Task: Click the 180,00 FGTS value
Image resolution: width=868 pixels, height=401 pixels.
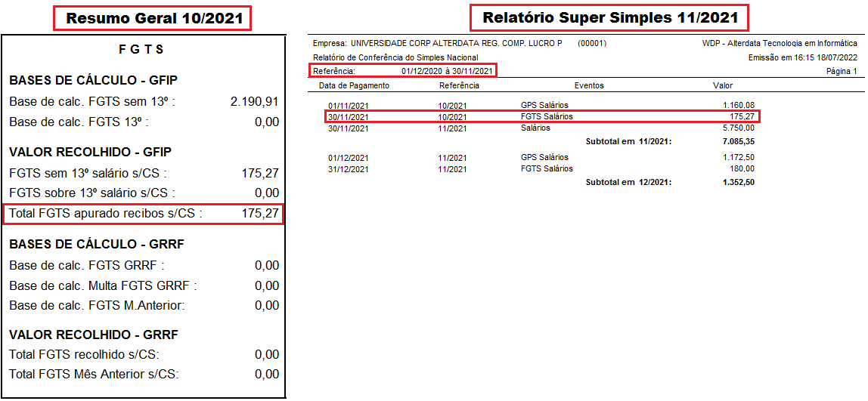Action: coord(742,168)
